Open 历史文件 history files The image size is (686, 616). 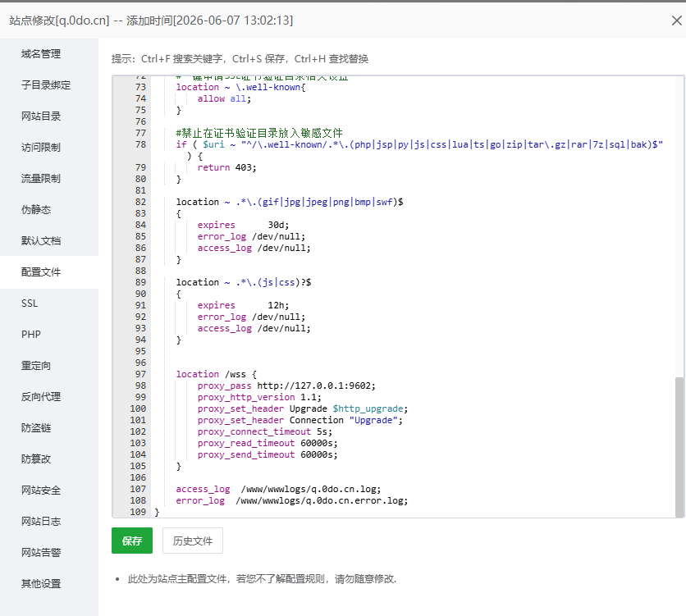(193, 541)
